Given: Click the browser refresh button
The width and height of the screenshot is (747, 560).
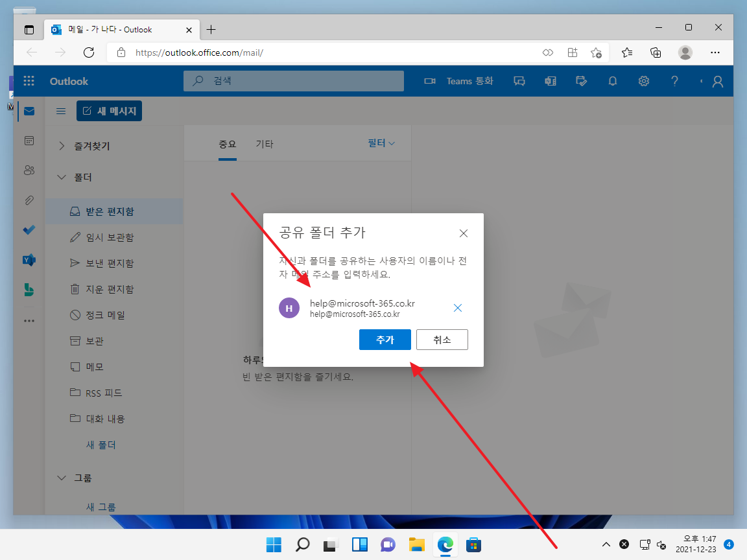Looking at the screenshot, I should (x=89, y=52).
